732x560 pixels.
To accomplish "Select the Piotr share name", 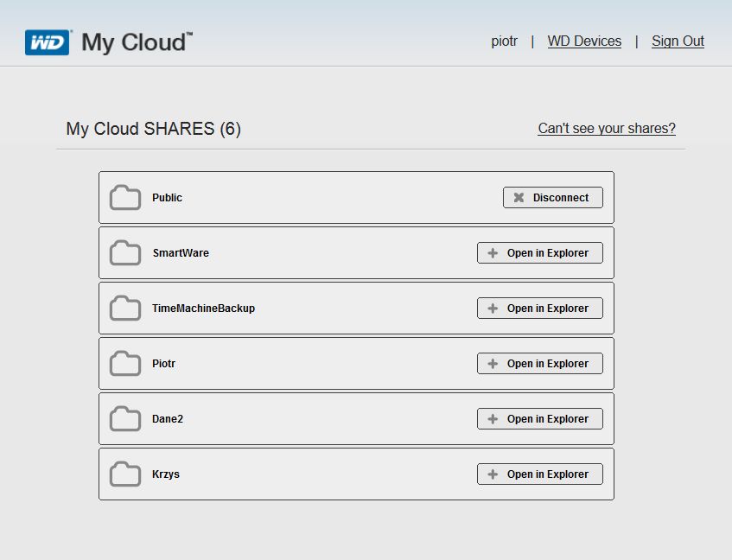I will tap(164, 364).
